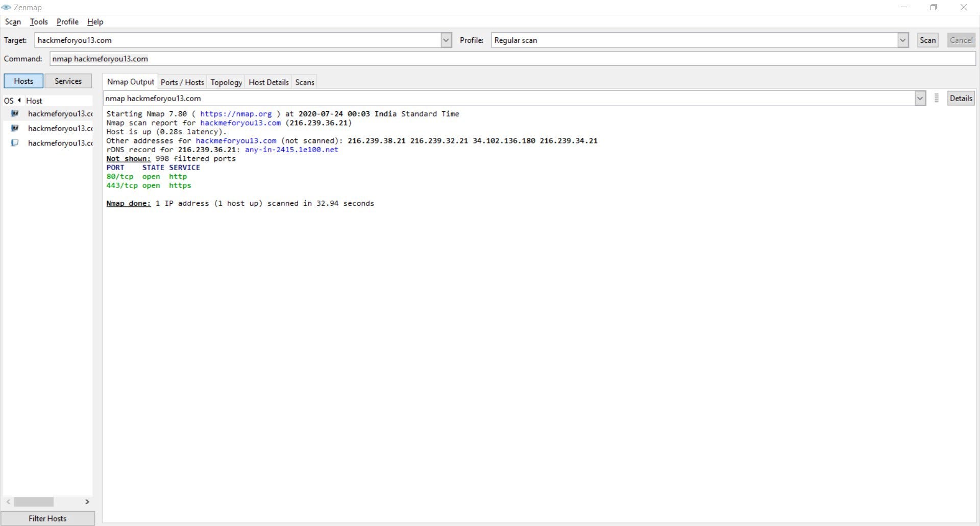The width and height of the screenshot is (980, 526).
Task: Click 'Host is up (0.28s latency)' line
Action: [x=166, y=132]
